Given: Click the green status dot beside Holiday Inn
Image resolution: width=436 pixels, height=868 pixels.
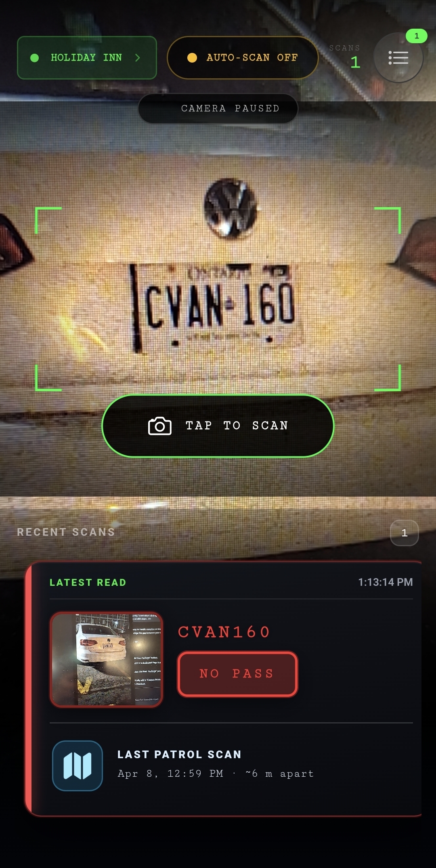Looking at the screenshot, I should [x=35, y=58].
